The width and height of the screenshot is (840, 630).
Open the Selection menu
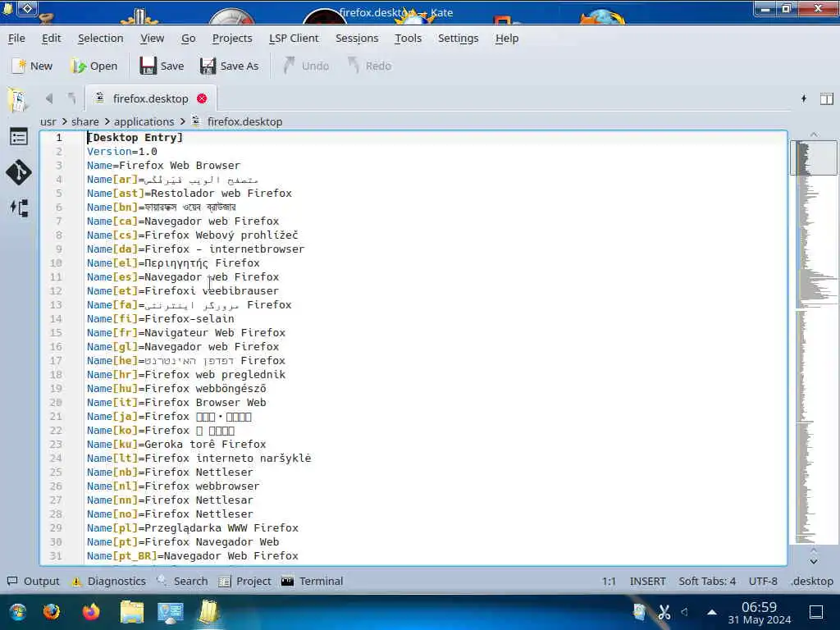101,38
